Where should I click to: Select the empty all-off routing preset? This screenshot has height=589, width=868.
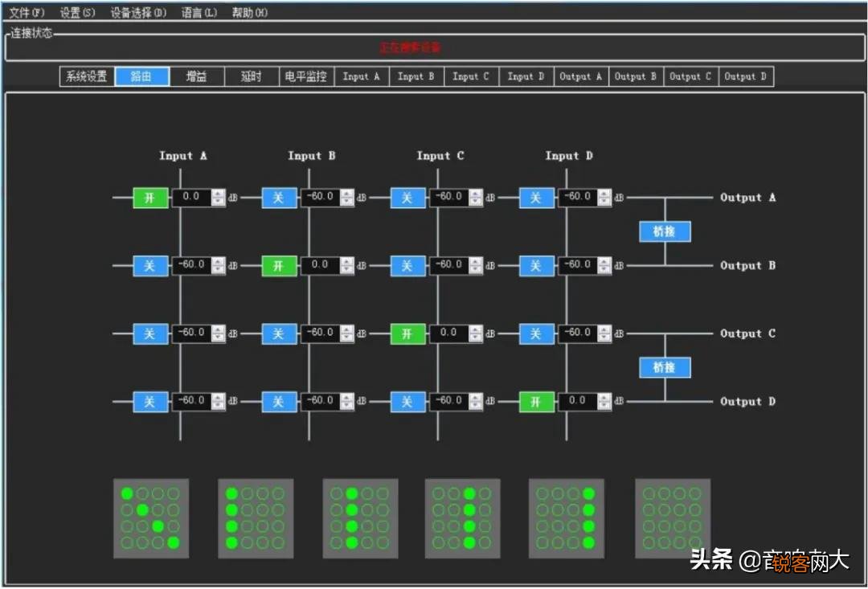tap(672, 518)
